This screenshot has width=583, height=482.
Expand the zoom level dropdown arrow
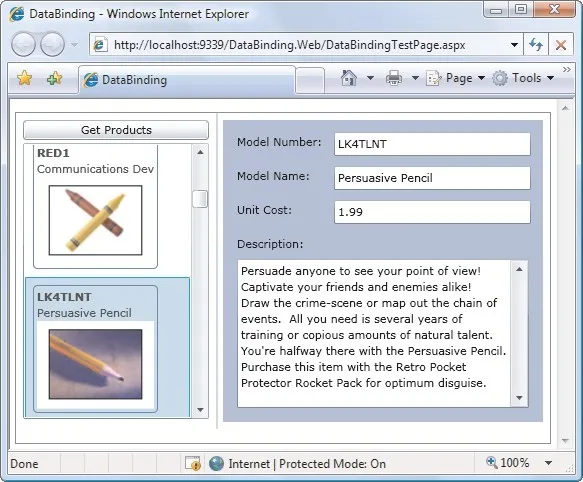[548, 463]
